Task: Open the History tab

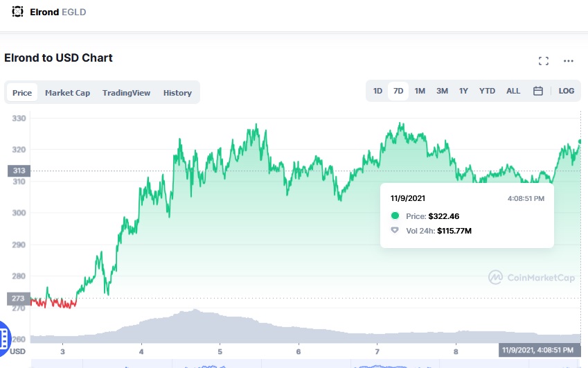Action: tap(177, 93)
